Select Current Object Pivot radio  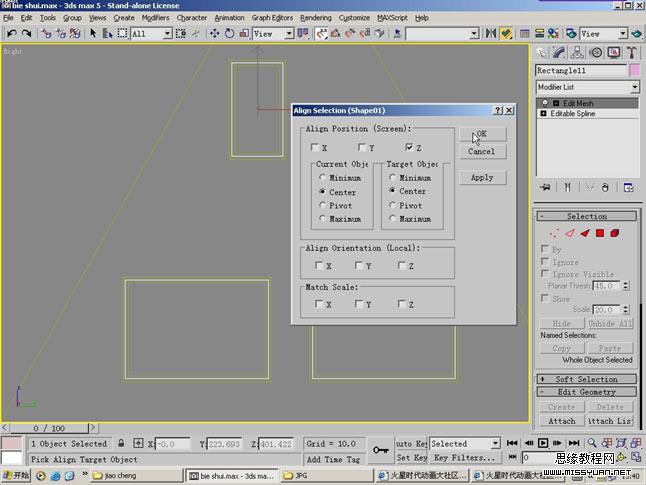(x=322, y=205)
